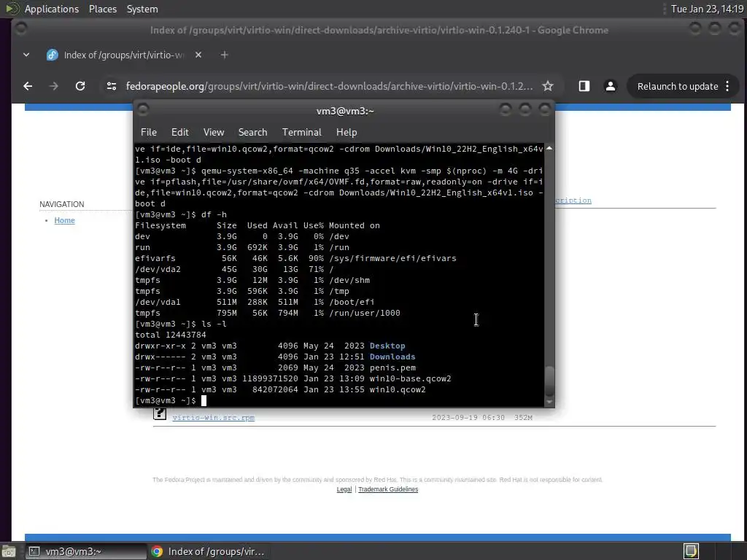Open the Chrome profile avatar icon
This screenshot has width=747, height=560.
point(611,86)
